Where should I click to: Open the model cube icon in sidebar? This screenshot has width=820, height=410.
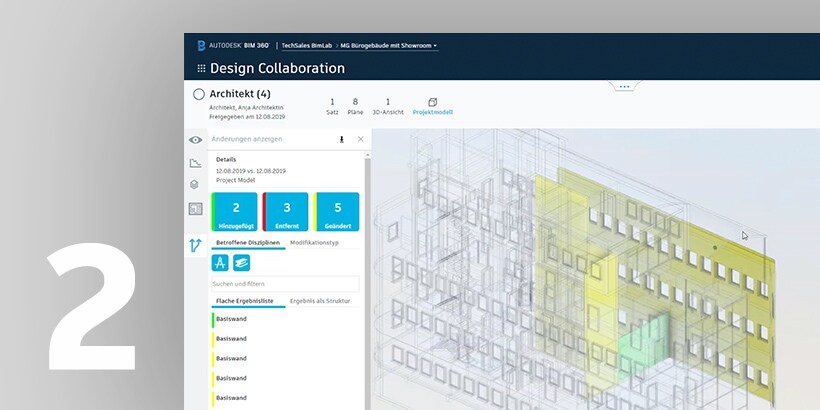point(195,185)
